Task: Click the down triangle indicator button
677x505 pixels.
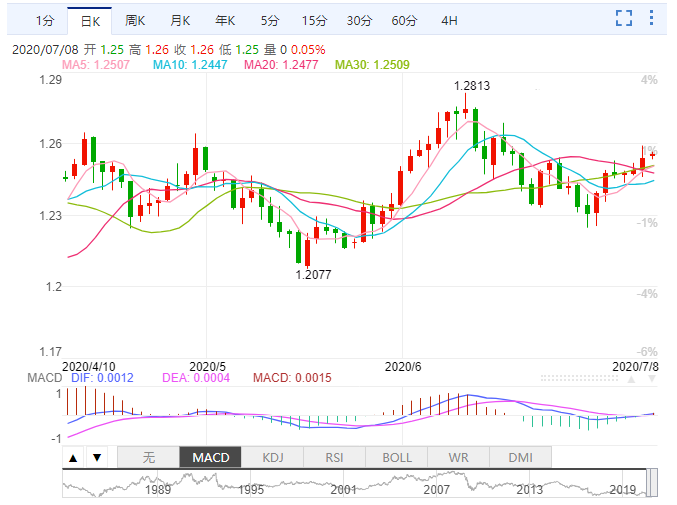Action: (x=97, y=458)
